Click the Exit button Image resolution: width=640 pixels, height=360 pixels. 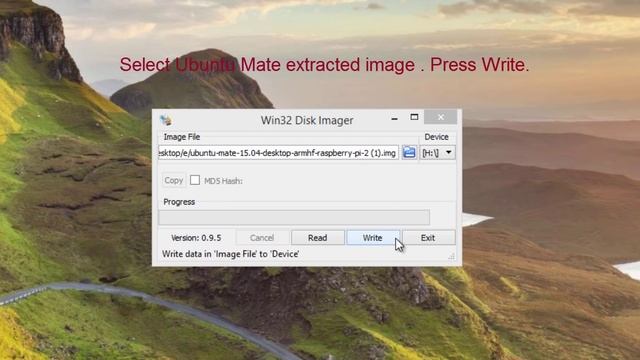[428, 238]
